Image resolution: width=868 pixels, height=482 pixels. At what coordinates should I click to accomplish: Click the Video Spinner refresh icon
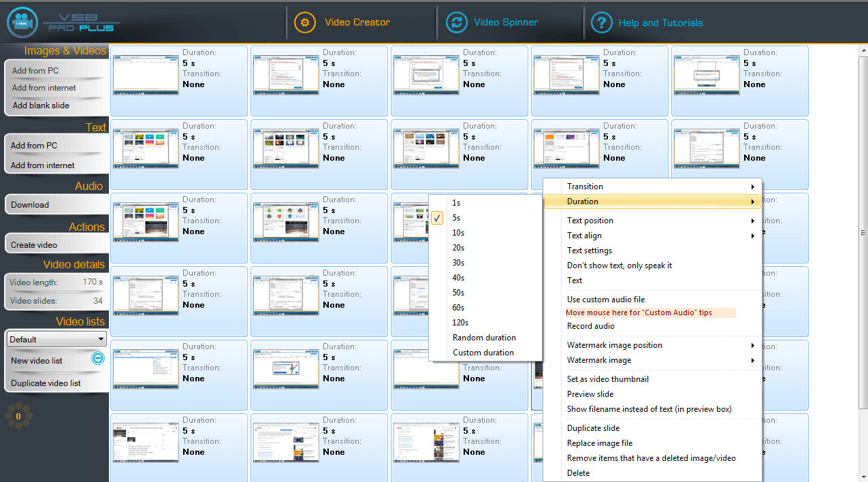[457, 22]
